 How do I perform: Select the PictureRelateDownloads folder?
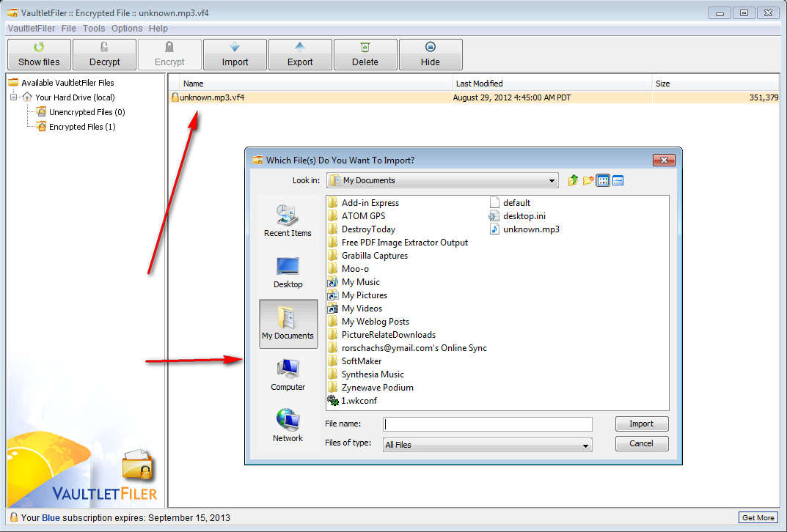pyautogui.click(x=382, y=335)
